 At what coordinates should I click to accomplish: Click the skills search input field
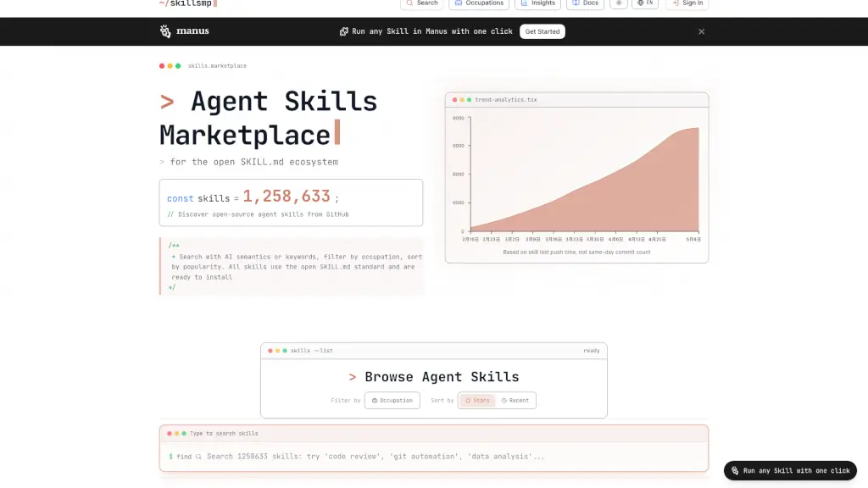[x=433, y=457]
